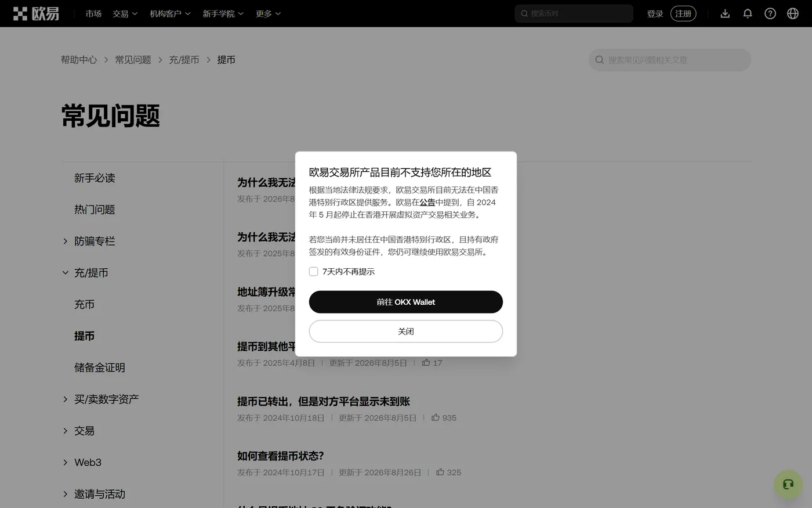
Task: Click the 搜索币对 search field
Action: pyautogui.click(x=574, y=13)
